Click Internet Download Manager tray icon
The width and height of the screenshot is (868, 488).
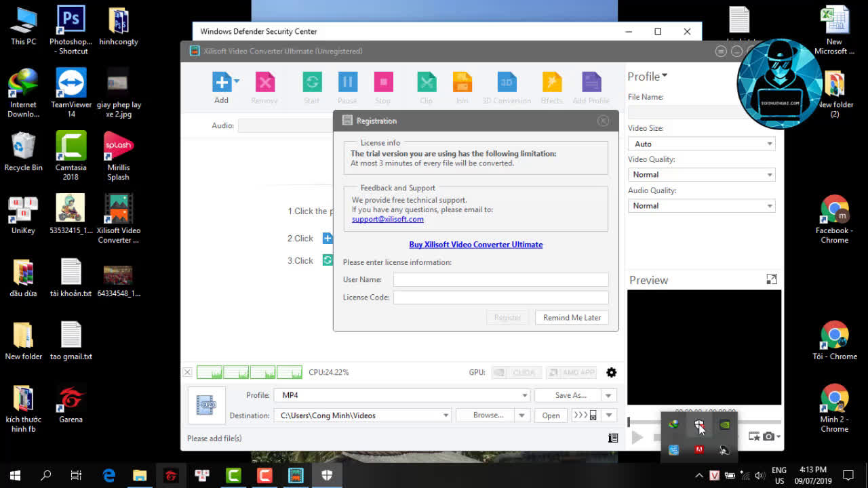[673, 425]
